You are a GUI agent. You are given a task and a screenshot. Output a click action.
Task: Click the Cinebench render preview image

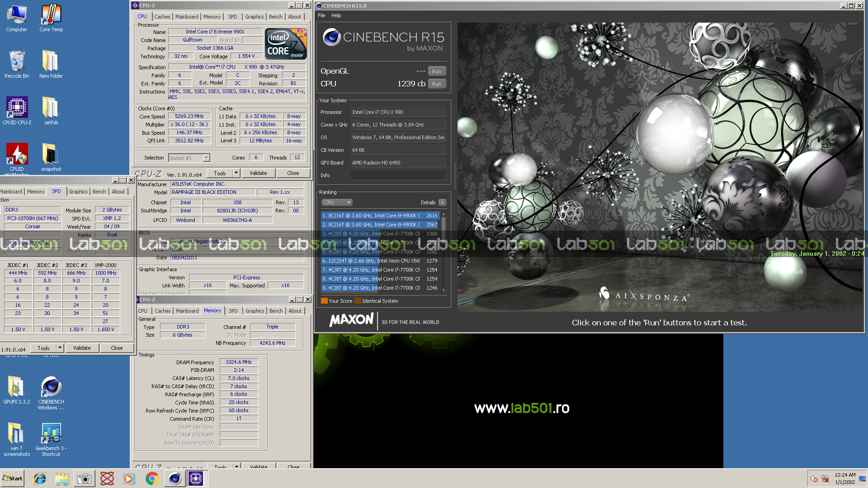point(660,167)
